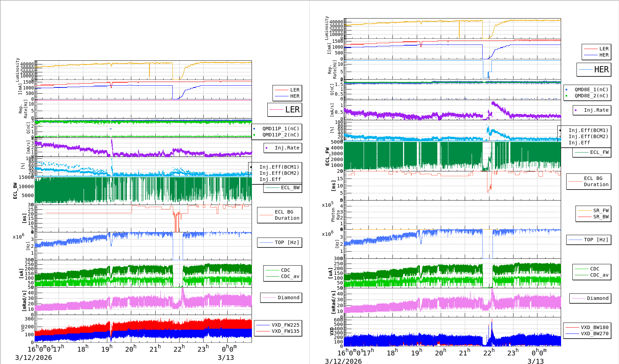The image size is (619, 364).
Task: Select the QMD8E_1(nC) legend entry
Action: 591,89
